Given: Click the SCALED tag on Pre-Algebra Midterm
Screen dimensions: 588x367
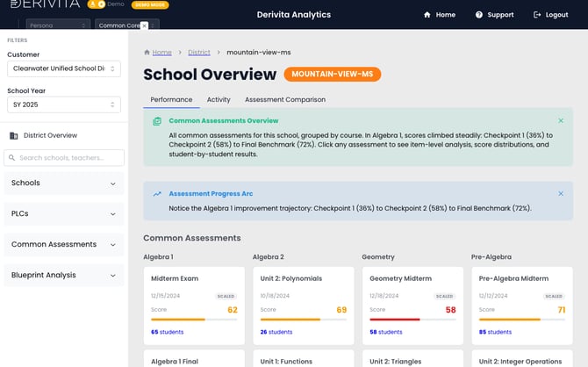Looking at the screenshot, I should pos(554,296).
